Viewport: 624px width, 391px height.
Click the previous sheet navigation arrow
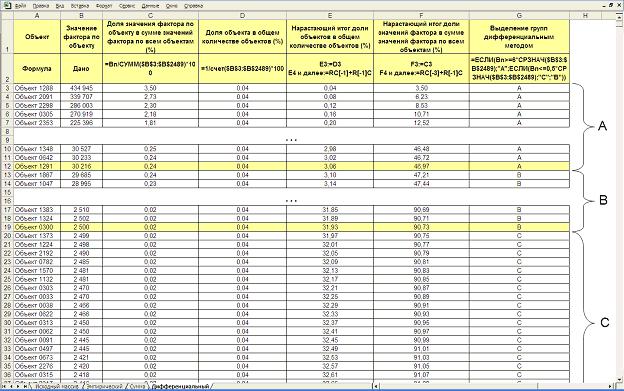pyautogui.click(x=12, y=386)
